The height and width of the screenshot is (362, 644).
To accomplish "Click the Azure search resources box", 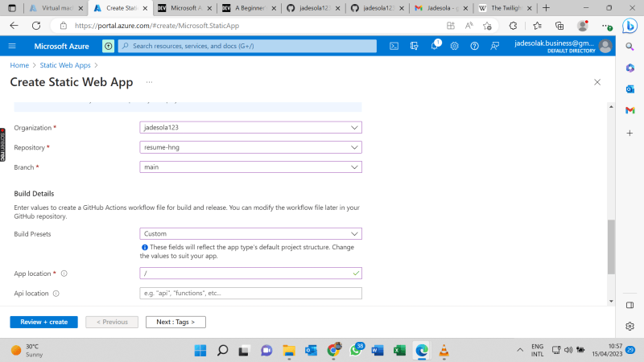I will pyautogui.click(x=247, y=46).
